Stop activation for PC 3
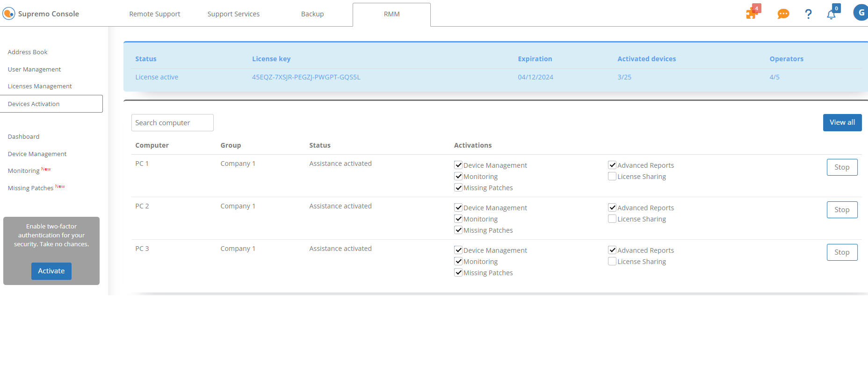 point(842,252)
